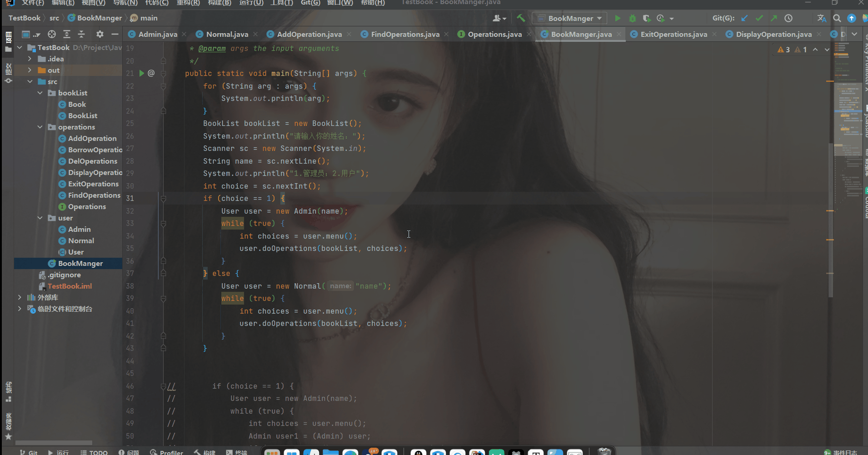Image resolution: width=868 pixels, height=455 pixels.
Task: Expand External Libraries (外部库)
Action: click(x=20, y=297)
